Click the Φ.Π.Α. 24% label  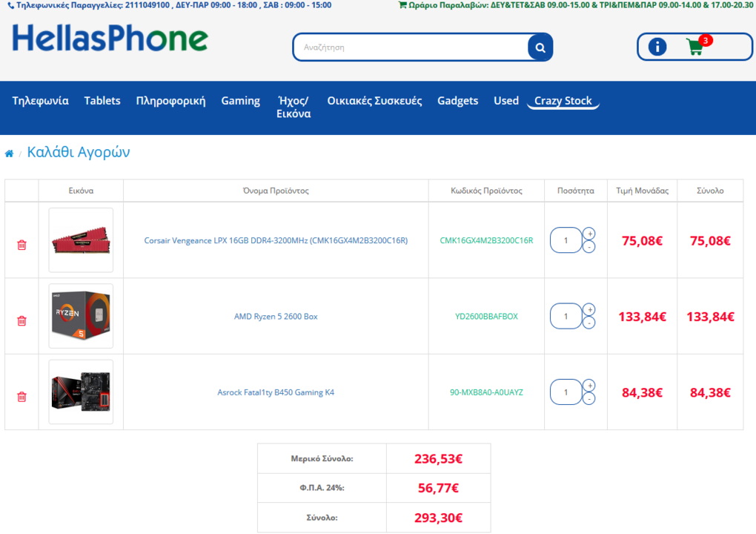pos(322,488)
